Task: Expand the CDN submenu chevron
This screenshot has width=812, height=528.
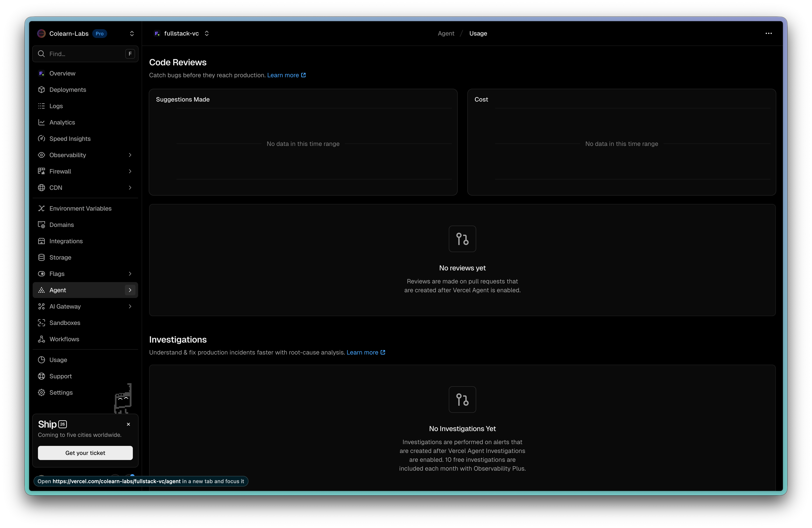Action: 130,188
